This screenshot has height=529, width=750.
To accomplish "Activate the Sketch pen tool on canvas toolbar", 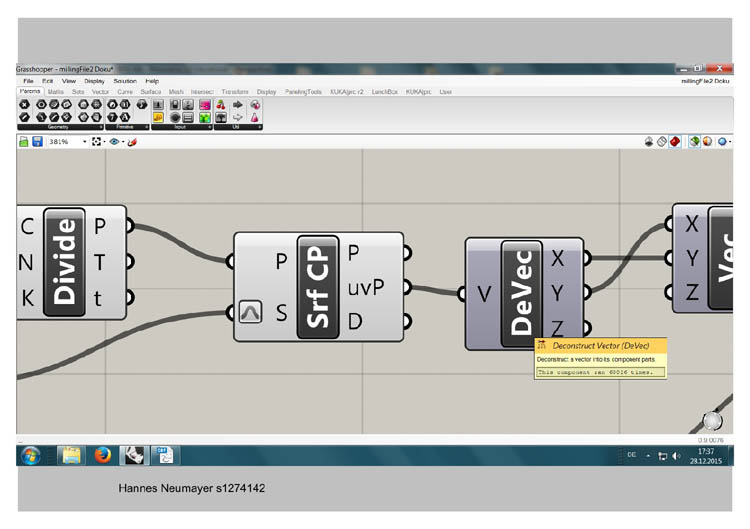I will [132, 142].
